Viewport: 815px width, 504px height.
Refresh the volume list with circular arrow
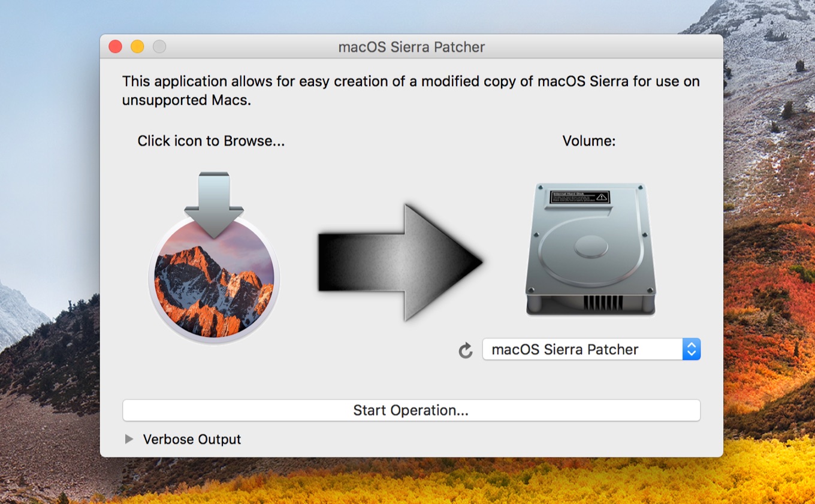click(x=466, y=351)
